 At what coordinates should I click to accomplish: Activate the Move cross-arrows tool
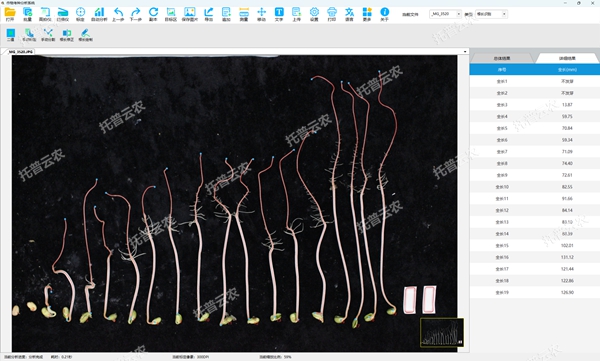point(261,14)
